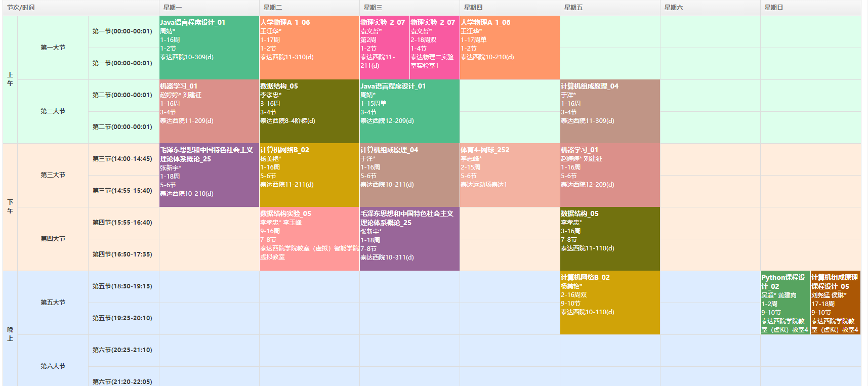Screen dimensions: 868x386
Task: Click the 上午 row label
Action: point(10,79)
